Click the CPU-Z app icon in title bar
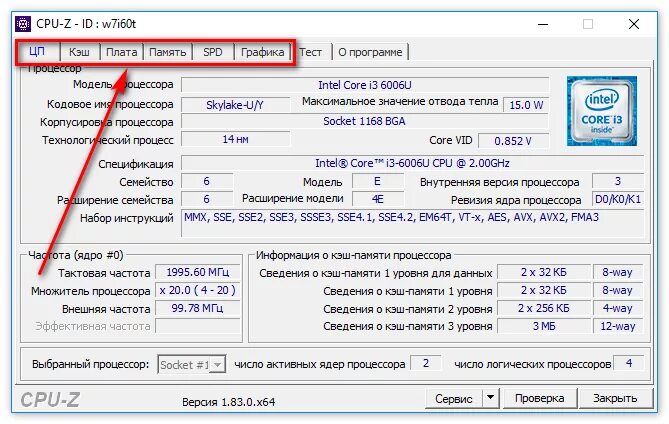 [x=23, y=24]
